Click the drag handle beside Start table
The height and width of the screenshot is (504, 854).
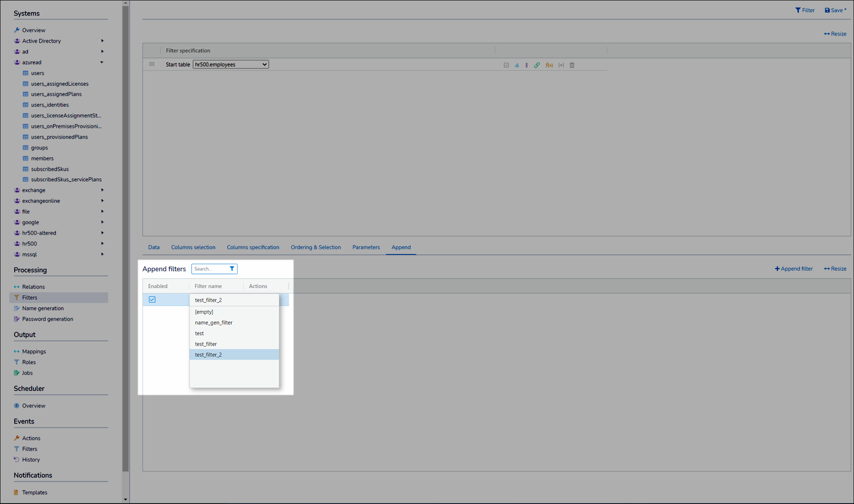[x=152, y=65]
